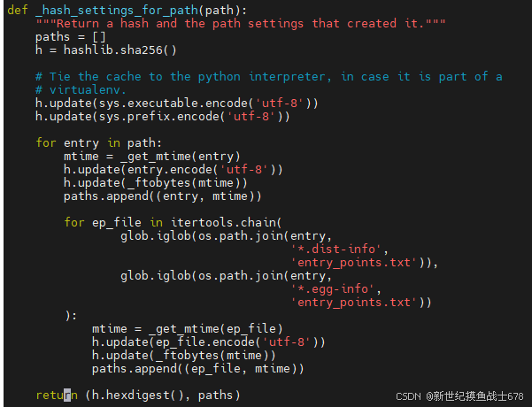Screen dimensions: 532x407
Task: Click the line "mtime = _get_mtime(ep_file)"
Action: [188, 328]
